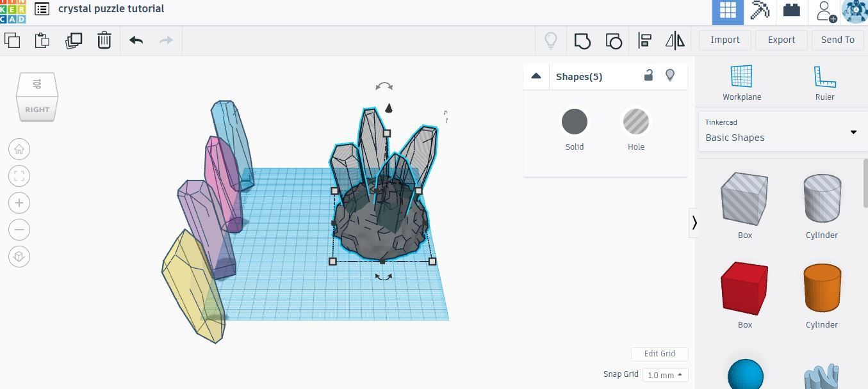
Task: Switch to the Export tab
Action: tap(781, 40)
